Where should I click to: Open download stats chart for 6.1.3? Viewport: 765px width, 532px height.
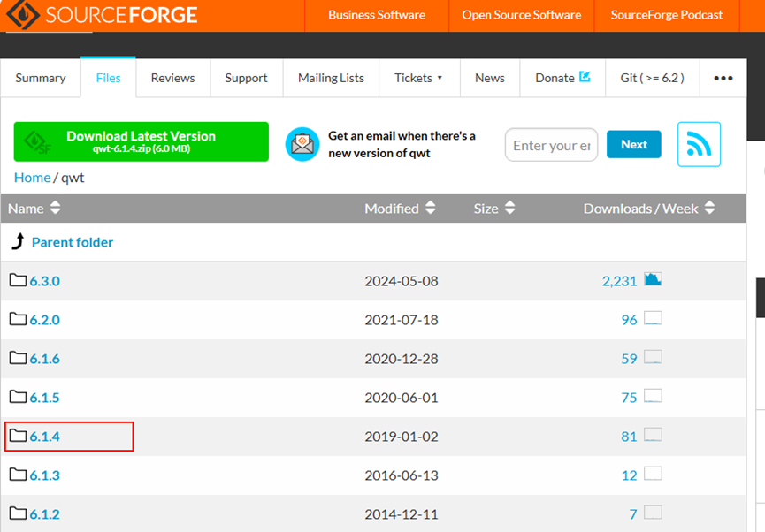[653, 474]
